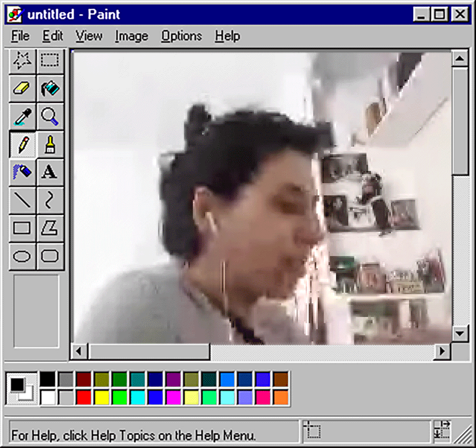Screen dimensions: 476x448
Task: Open the Image menu
Action: coord(132,36)
